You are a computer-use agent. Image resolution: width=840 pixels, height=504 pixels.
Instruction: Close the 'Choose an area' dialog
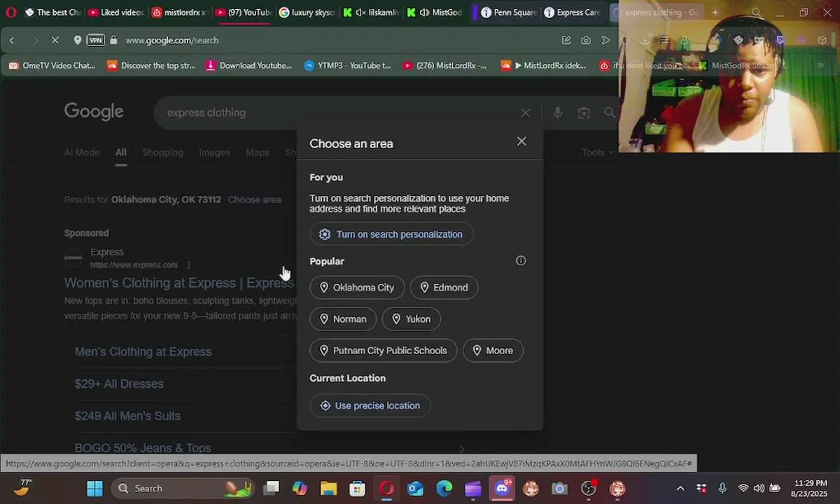[x=521, y=141]
